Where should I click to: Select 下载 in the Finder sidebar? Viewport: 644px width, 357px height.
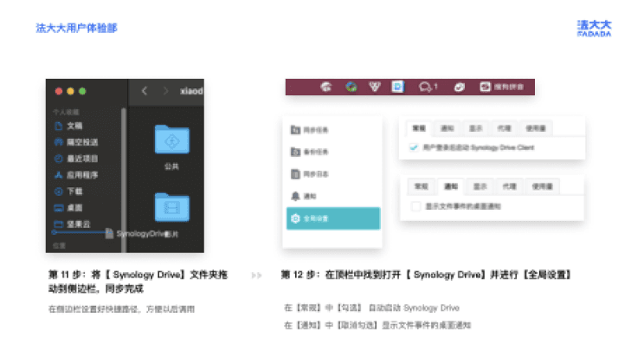tap(68, 191)
